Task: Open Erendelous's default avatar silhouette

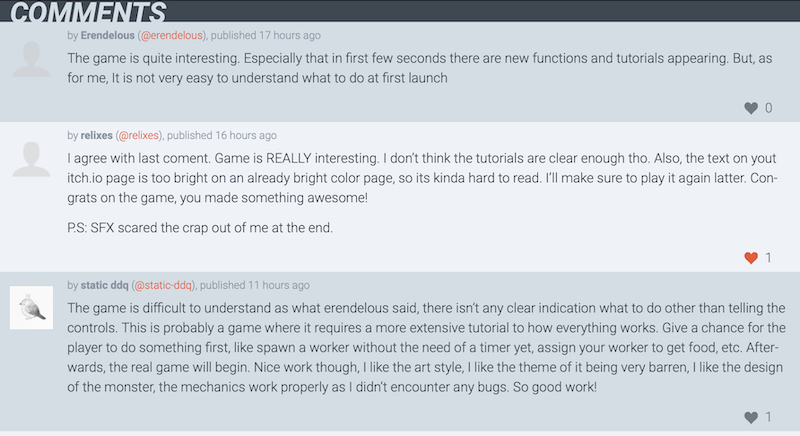Action: pos(32,59)
